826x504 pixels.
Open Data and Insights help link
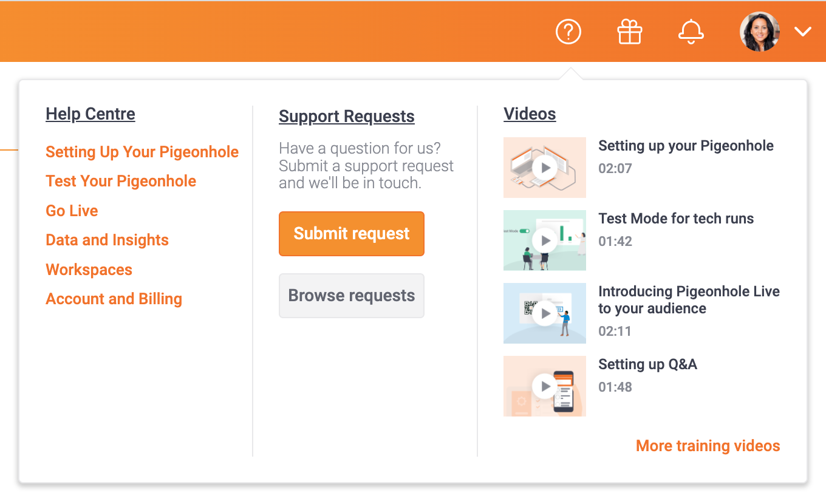point(107,240)
